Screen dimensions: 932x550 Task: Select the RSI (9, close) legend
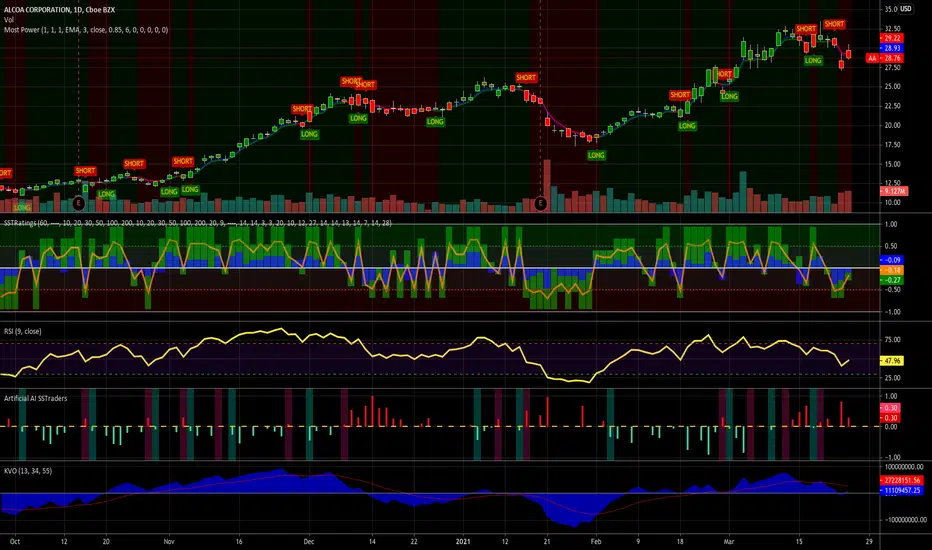[x=23, y=331]
